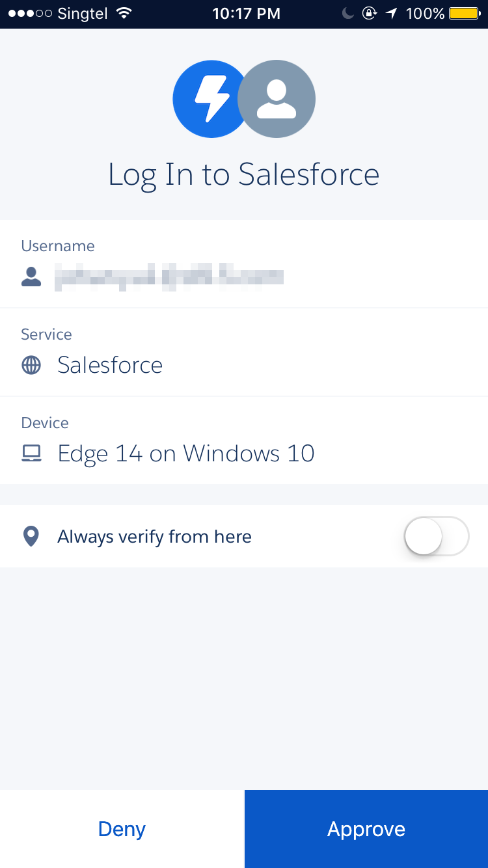Tap the switch next to Always verify from here
The image size is (488, 868).
click(436, 536)
